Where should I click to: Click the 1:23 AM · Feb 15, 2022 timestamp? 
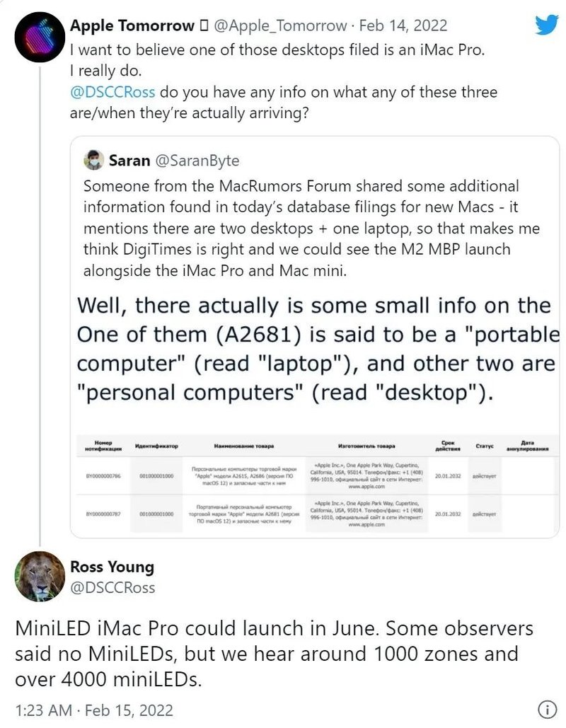93,710
